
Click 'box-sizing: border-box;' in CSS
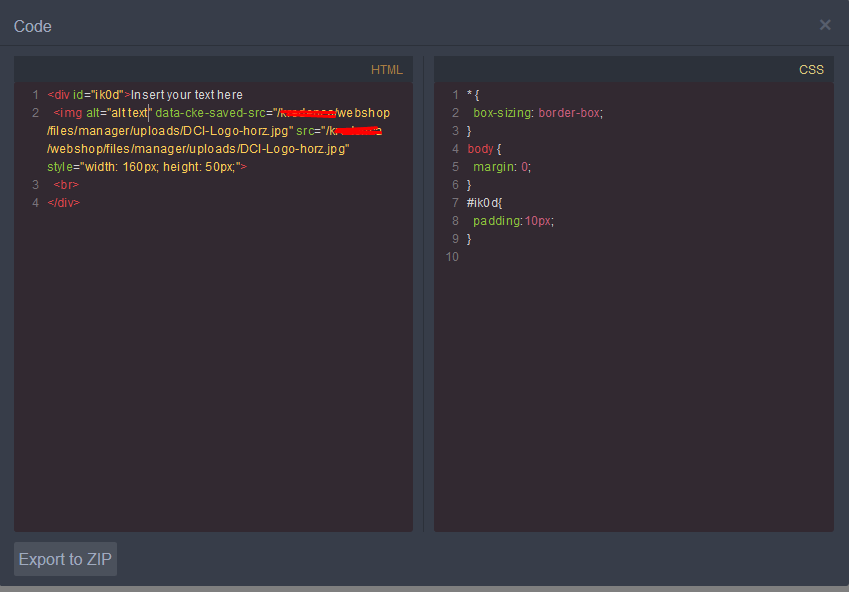pos(538,113)
